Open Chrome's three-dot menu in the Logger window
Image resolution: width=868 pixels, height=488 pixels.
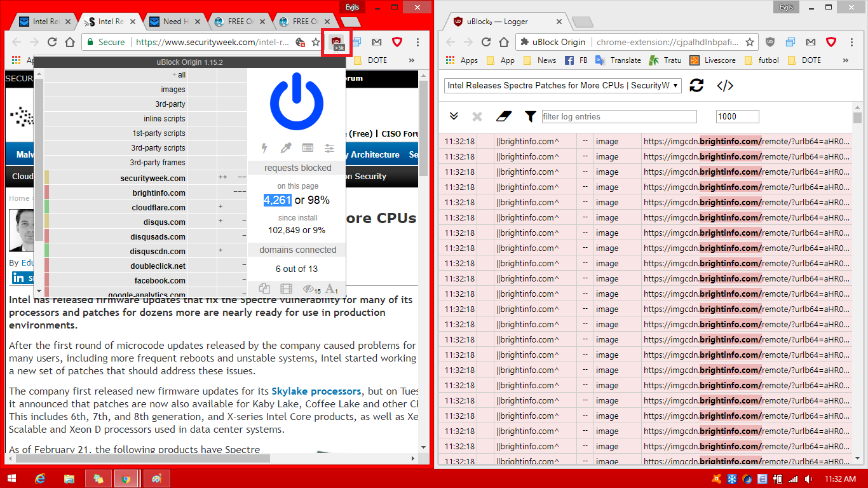(851, 42)
